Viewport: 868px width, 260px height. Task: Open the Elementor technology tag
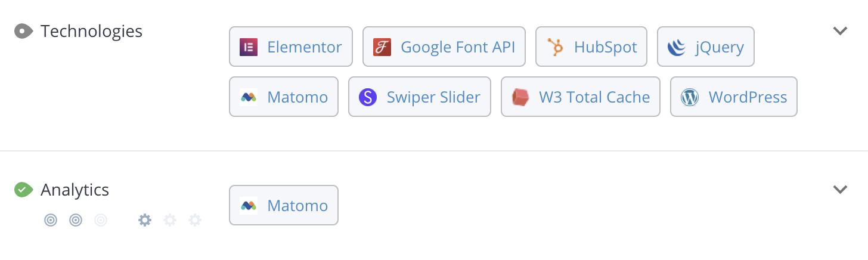pyautogui.click(x=291, y=47)
